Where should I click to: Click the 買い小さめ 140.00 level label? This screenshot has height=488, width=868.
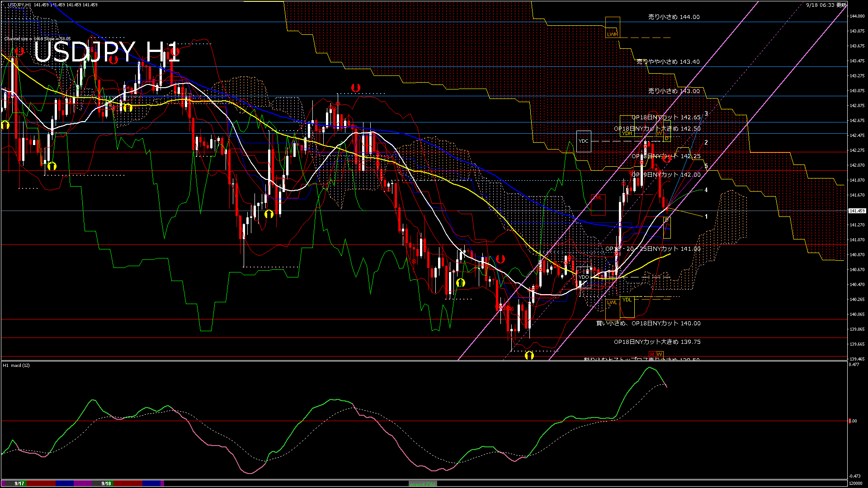[648, 324]
